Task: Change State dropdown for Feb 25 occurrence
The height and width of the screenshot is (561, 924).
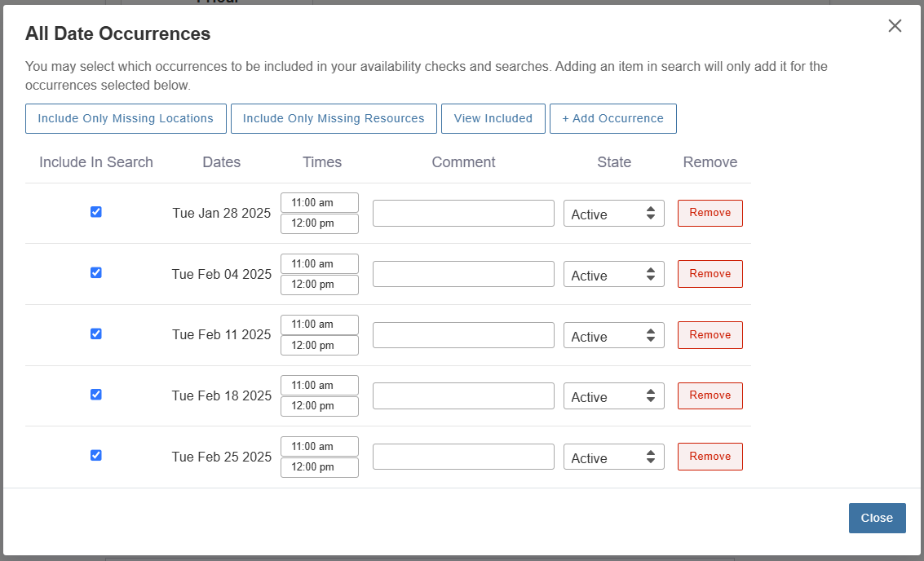Action: point(613,457)
